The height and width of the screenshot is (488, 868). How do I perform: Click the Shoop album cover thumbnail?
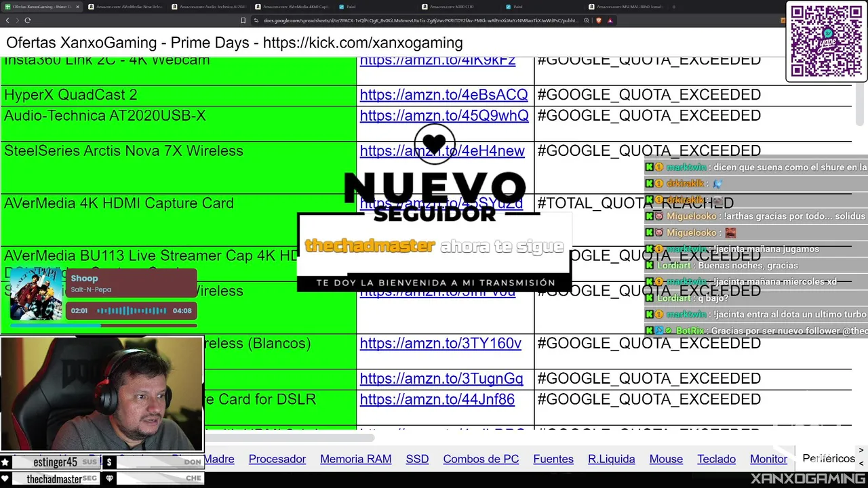pyautogui.click(x=36, y=295)
